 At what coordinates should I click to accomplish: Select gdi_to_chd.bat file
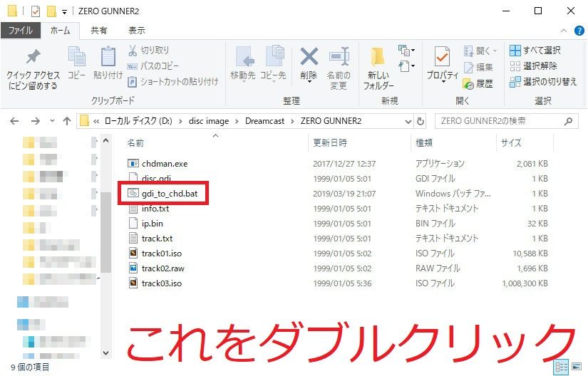point(163,194)
